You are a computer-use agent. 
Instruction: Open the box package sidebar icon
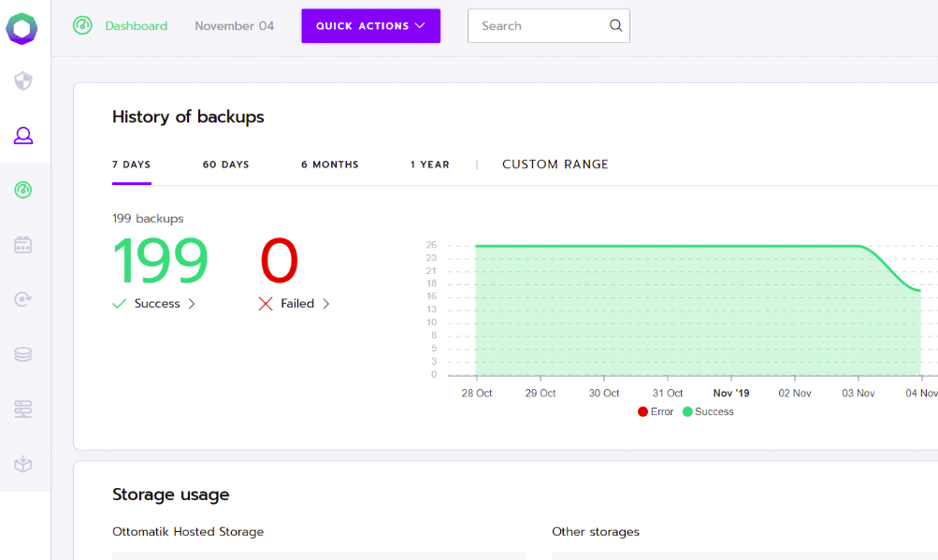(23, 465)
